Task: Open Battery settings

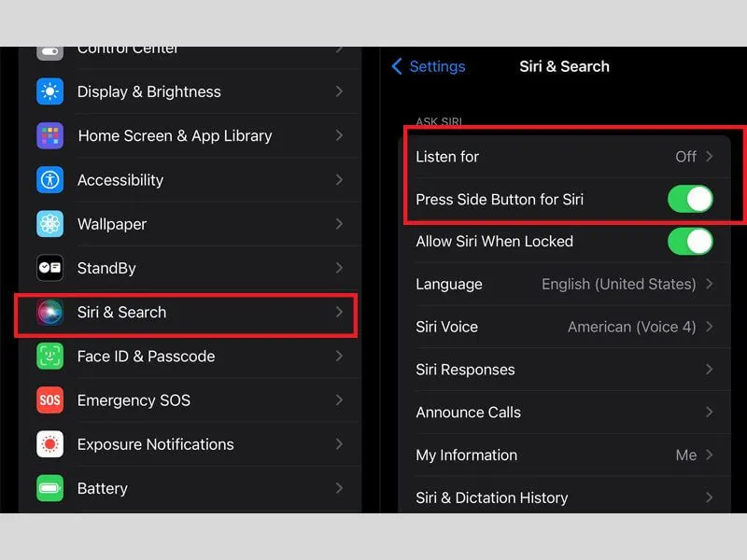Action: pos(190,488)
